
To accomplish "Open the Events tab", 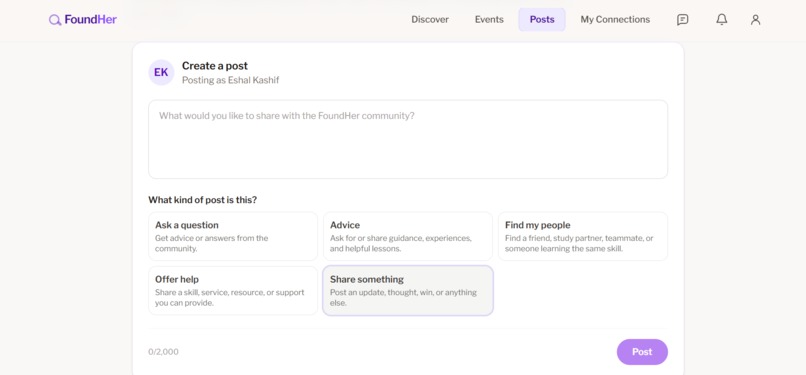I will (x=489, y=20).
